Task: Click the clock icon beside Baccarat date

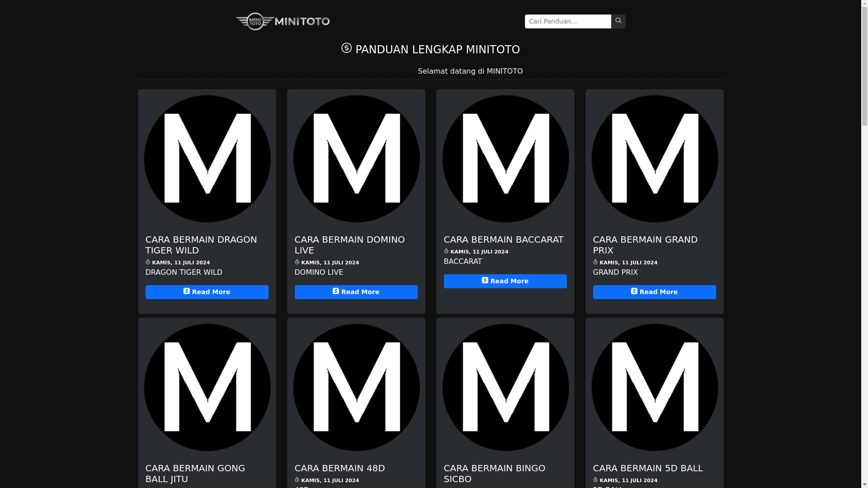Action: point(446,251)
